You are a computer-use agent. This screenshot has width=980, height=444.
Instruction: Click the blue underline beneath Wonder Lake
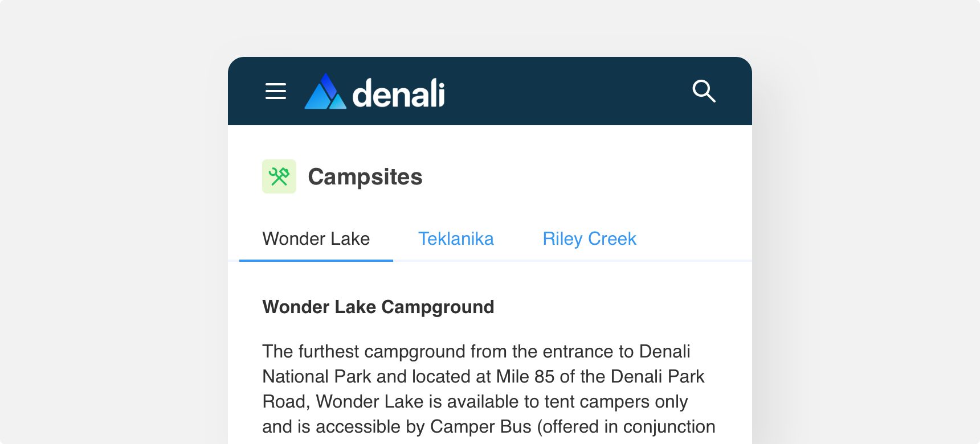click(316, 261)
